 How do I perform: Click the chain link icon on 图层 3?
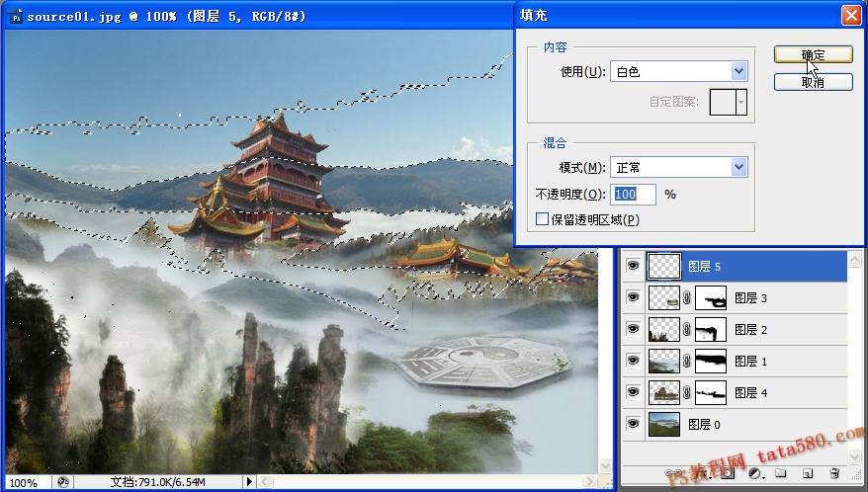[687, 298]
